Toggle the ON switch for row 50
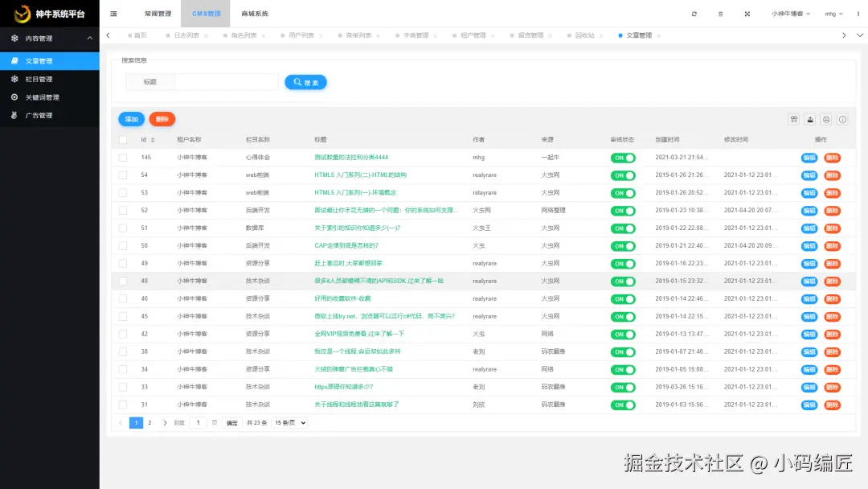 (x=623, y=246)
